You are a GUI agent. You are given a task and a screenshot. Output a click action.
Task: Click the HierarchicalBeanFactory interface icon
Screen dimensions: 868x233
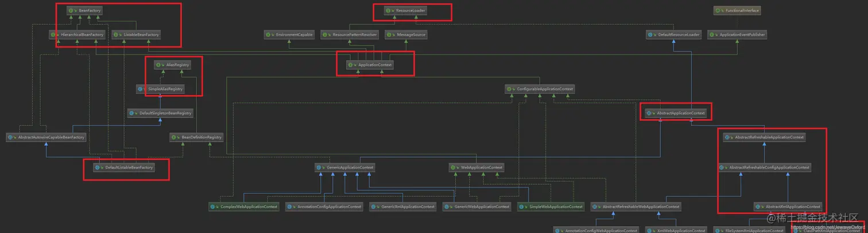click(x=53, y=34)
